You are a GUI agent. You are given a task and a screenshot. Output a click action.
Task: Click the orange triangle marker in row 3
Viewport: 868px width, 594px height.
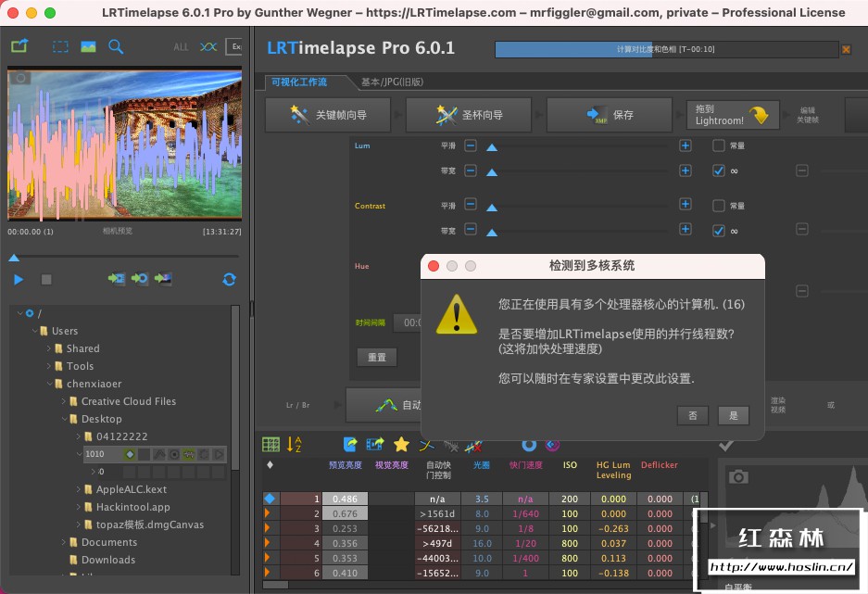[x=268, y=528]
